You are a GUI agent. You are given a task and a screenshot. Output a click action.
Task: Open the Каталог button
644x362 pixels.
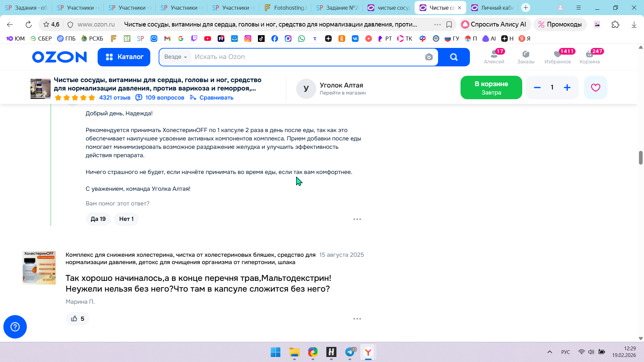click(124, 57)
